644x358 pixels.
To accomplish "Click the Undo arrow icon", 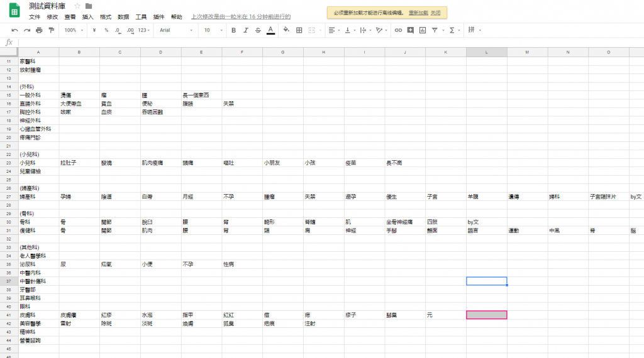I will (15, 30).
